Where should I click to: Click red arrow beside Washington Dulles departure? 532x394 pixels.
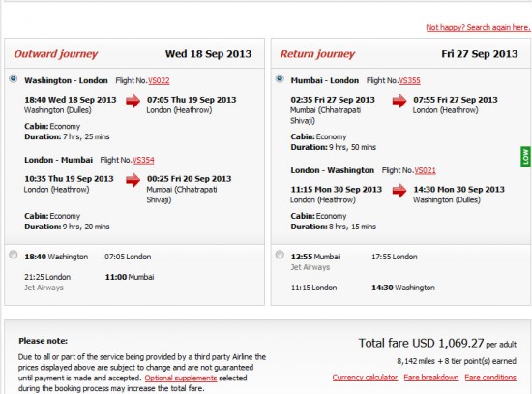133,101
